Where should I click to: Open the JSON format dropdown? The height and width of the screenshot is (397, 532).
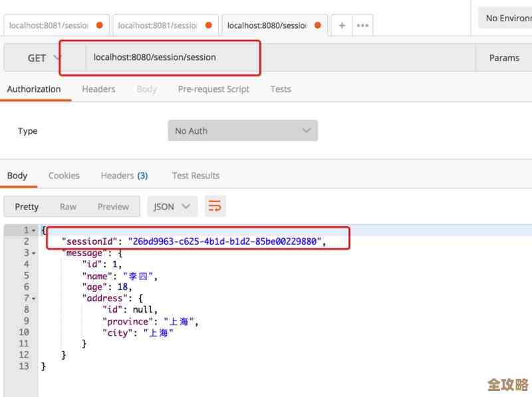coord(172,207)
